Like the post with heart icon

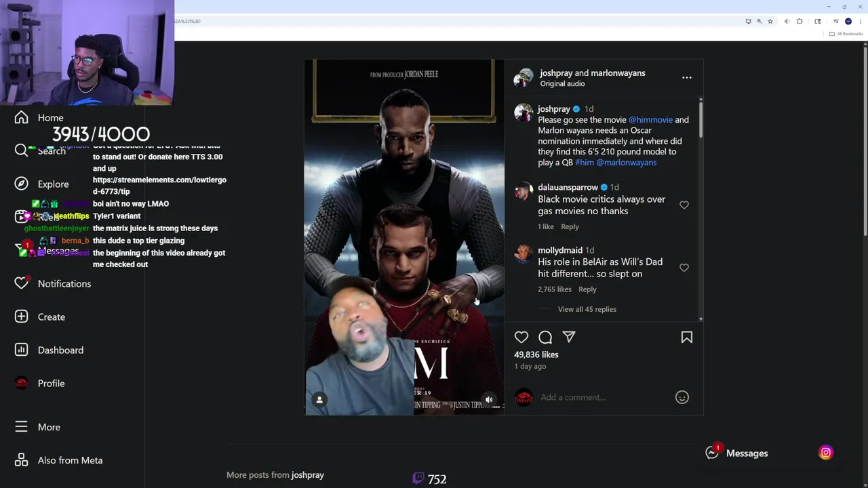(521, 337)
